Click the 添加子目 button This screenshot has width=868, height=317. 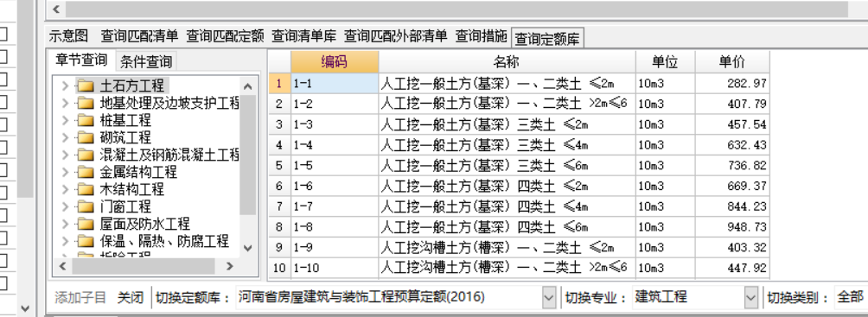pyautogui.click(x=80, y=298)
